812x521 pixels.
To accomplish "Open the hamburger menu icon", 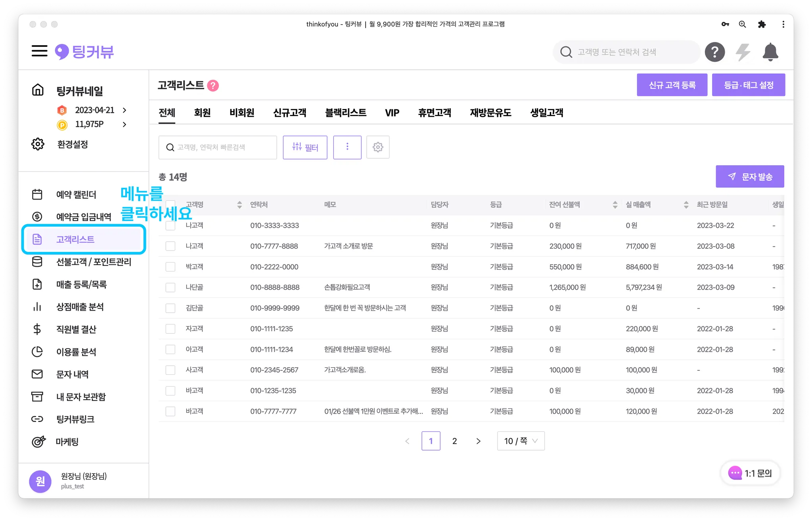I will 39,51.
